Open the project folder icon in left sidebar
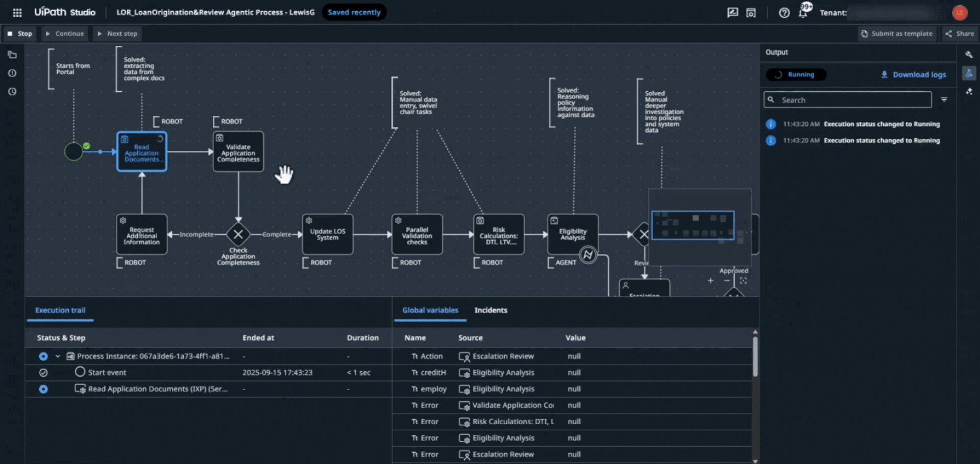The height and width of the screenshot is (464, 980). click(x=12, y=55)
